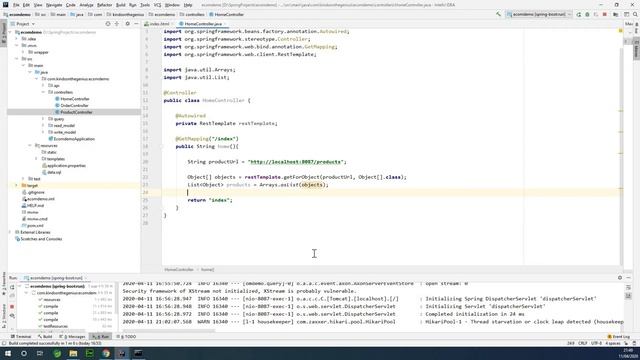Select the HomeController.java editor tab
Viewport: 640px width, 360px height.
[203, 24]
